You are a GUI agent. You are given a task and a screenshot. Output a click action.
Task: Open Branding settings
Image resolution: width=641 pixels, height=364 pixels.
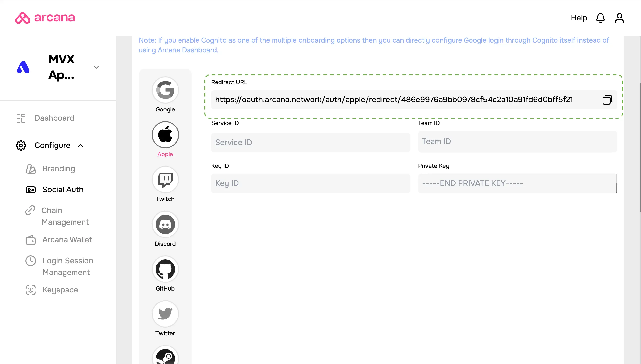pyautogui.click(x=58, y=169)
